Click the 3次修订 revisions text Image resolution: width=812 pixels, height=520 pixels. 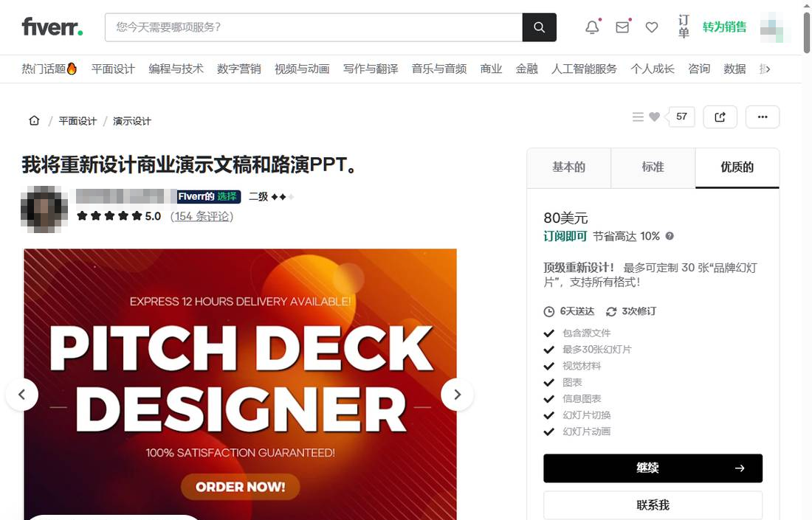click(639, 311)
